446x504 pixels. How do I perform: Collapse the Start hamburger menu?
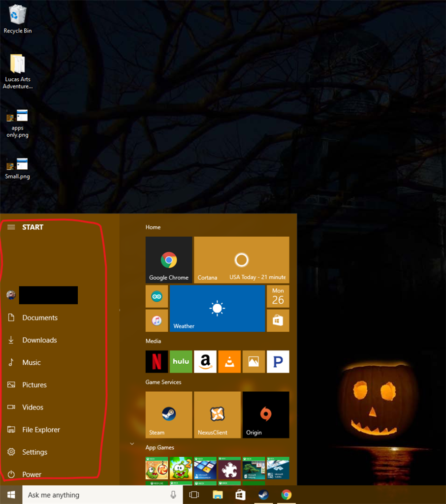(11, 227)
